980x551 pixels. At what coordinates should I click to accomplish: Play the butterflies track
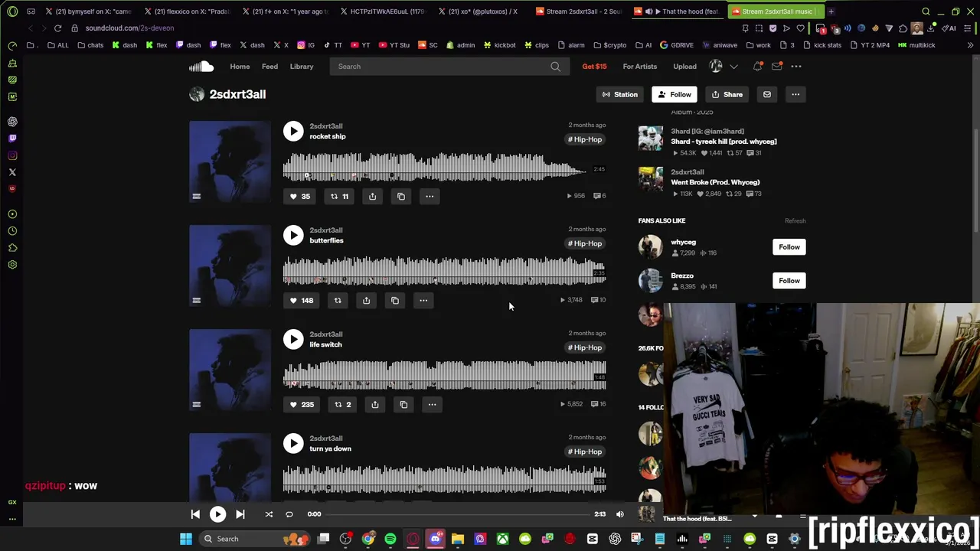293,235
